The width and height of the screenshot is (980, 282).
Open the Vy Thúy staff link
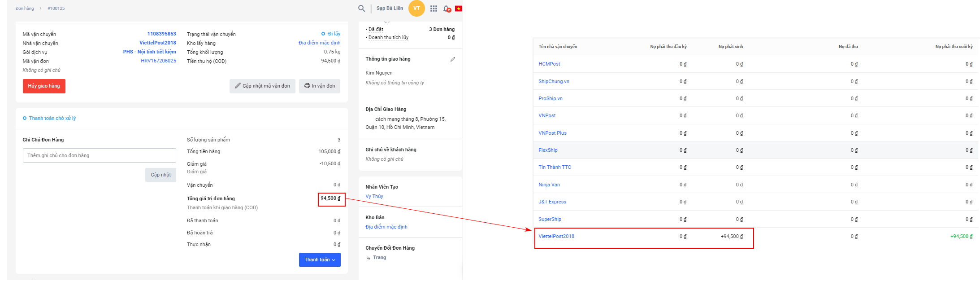374,197
